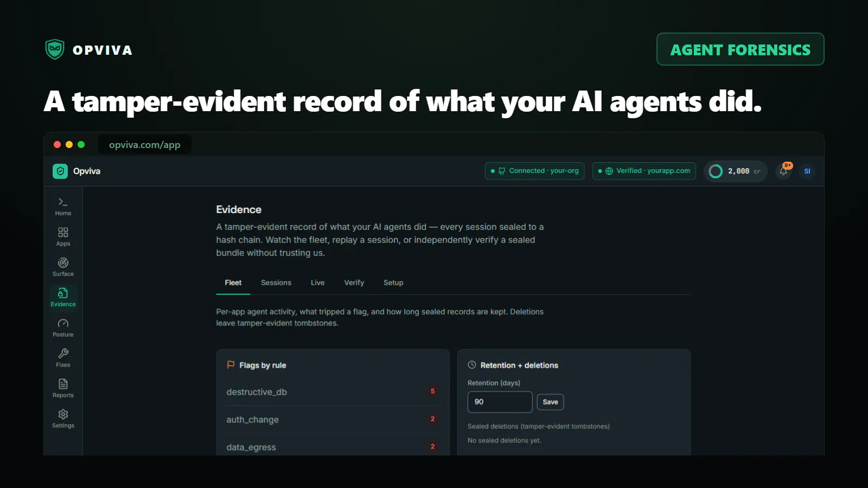Image resolution: width=868 pixels, height=488 pixels.
Task: Click the auth_change count badge 2
Action: coord(432,419)
